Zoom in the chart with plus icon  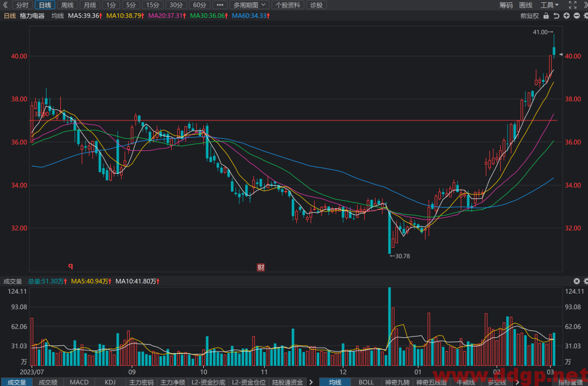click(566, 15)
